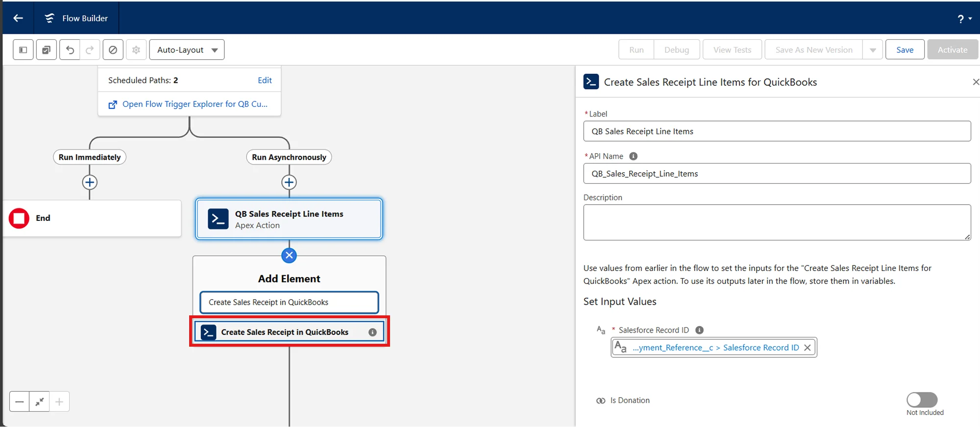Click the fit-to-view canvas icon

[40, 402]
